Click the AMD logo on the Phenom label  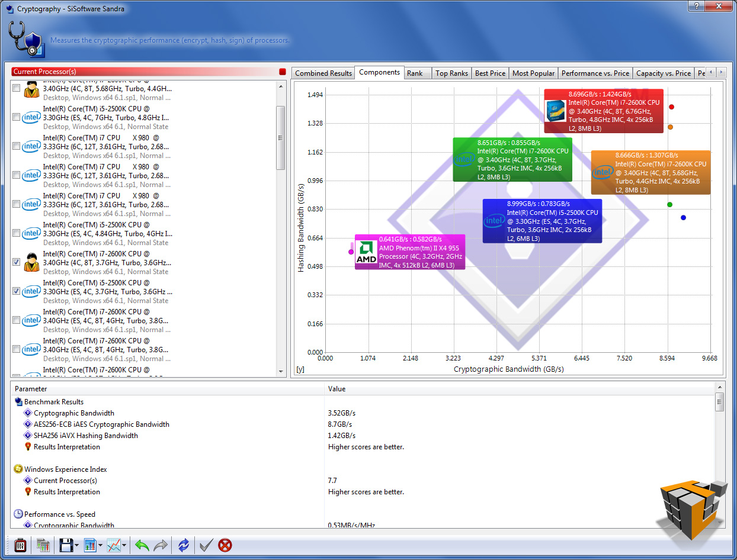(366, 252)
